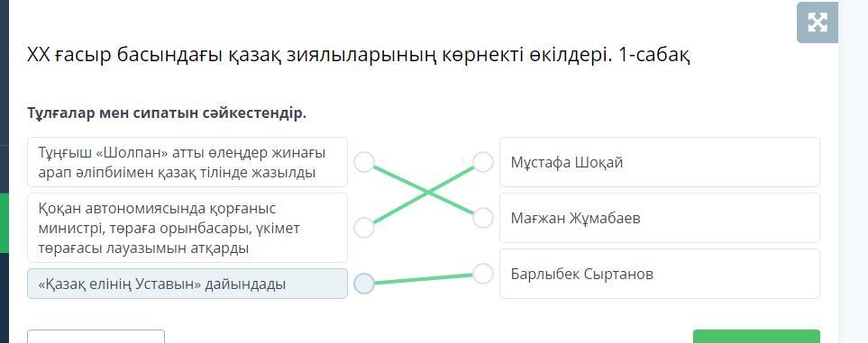Click connector circle next to Барлыбек Сыртанов
Viewport: 868px width, 343px height.
[x=483, y=274]
